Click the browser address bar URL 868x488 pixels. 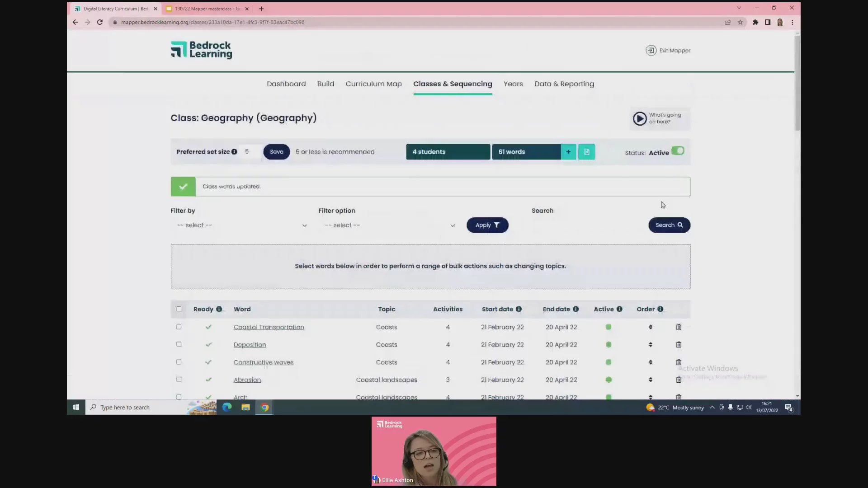212,22
